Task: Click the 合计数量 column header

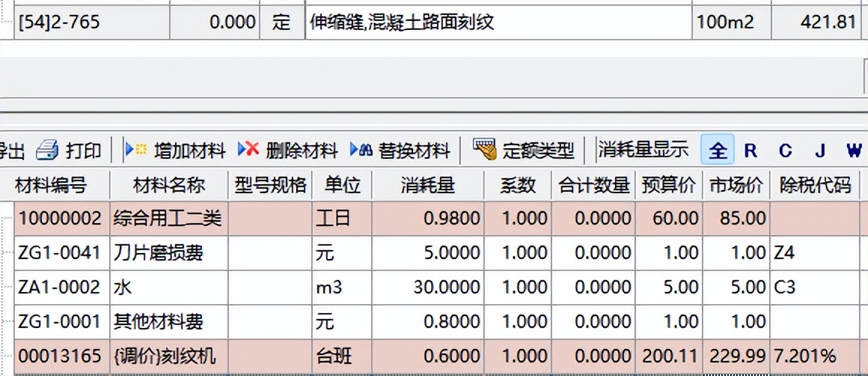Action: click(x=593, y=186)
